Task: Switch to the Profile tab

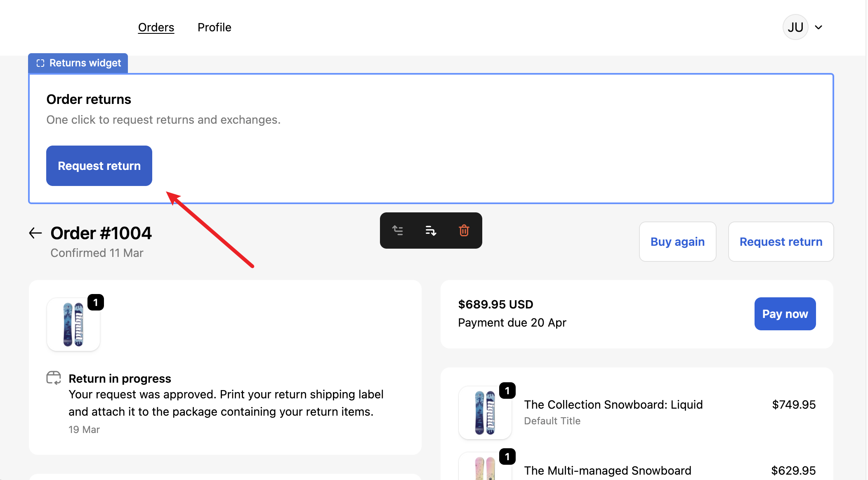Action: click(214, 27)
